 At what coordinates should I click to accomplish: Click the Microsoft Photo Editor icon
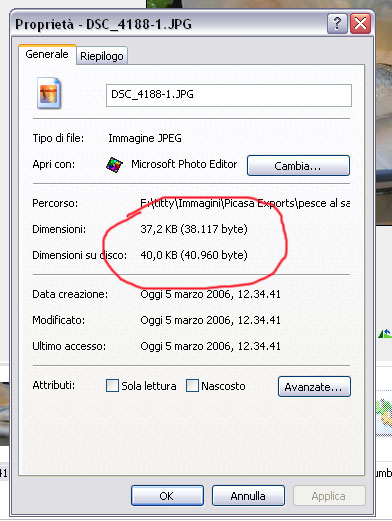pos(114,165)
